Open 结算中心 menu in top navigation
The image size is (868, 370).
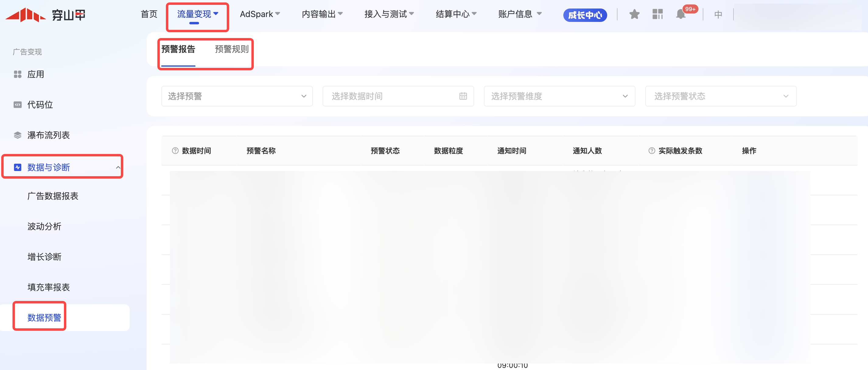click(x=456, y=14)
